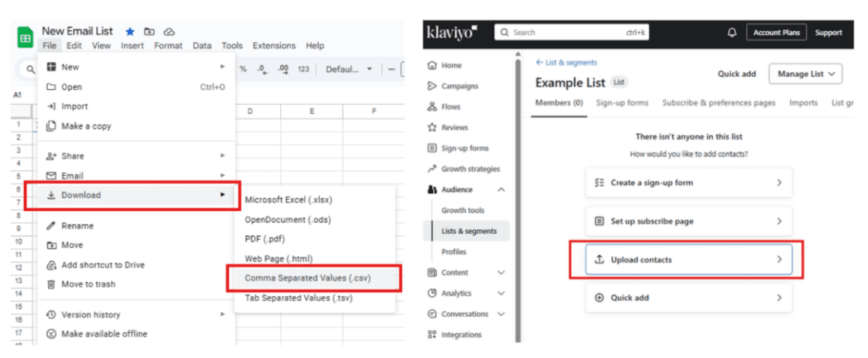Open the notifications bell in Klaviyo

click(732, 33)
